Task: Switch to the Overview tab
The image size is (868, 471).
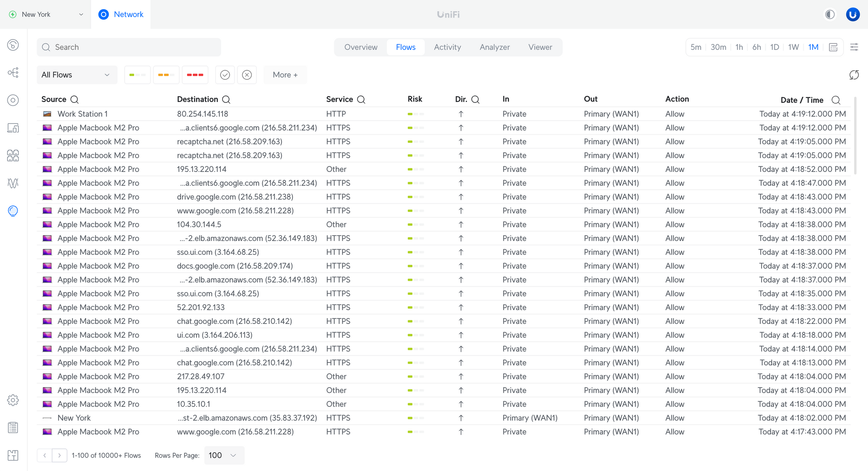Action: 361,47
